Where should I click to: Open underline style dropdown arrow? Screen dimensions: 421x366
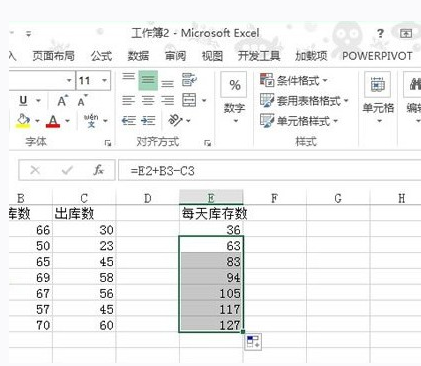pyautogui.click(x=38, y=100)
